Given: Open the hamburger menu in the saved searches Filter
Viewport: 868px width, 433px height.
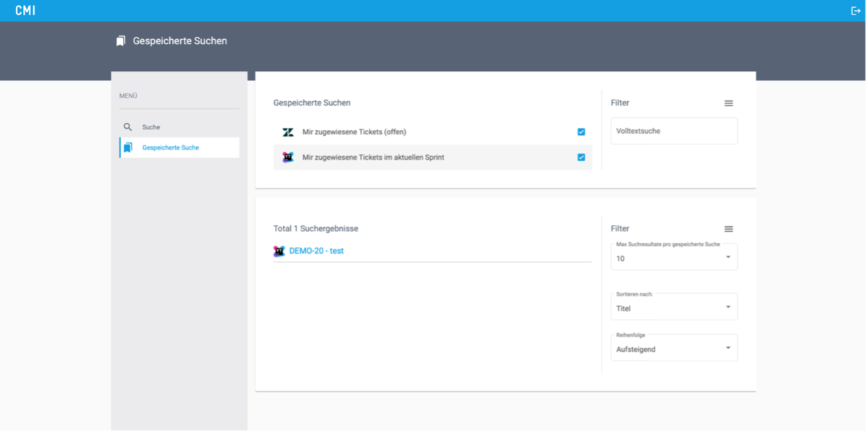Looking at the screenshot, I should pos(728,103).
